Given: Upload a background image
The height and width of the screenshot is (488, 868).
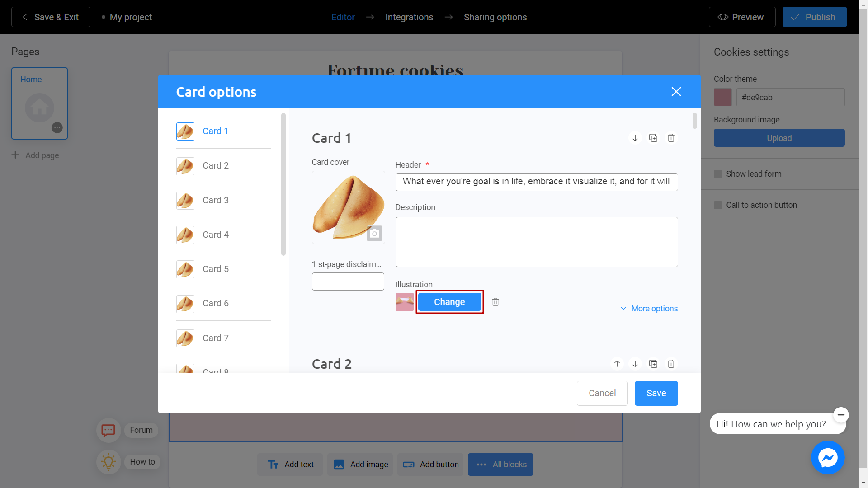Looking at the screenshot, I should pos(779,138).
